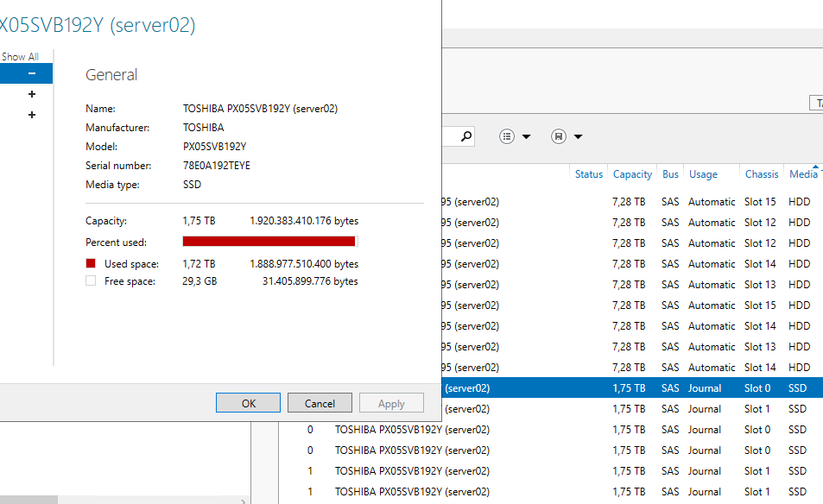Collapse the selected General section minus sign

32,73
